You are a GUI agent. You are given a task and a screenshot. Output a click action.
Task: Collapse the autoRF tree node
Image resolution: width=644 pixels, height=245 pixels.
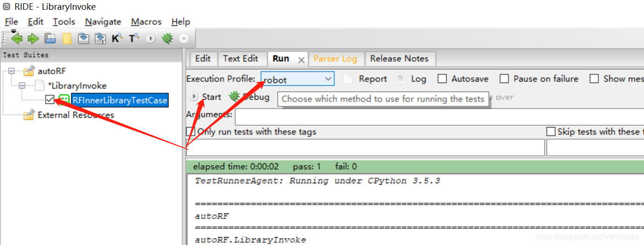pyautogui.click(x=12, y=71)
